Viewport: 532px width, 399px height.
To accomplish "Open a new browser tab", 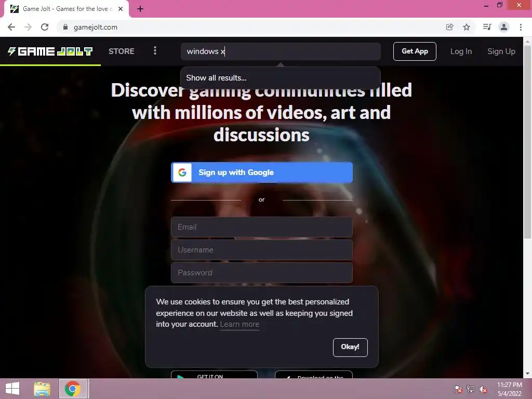I will 140,9.
